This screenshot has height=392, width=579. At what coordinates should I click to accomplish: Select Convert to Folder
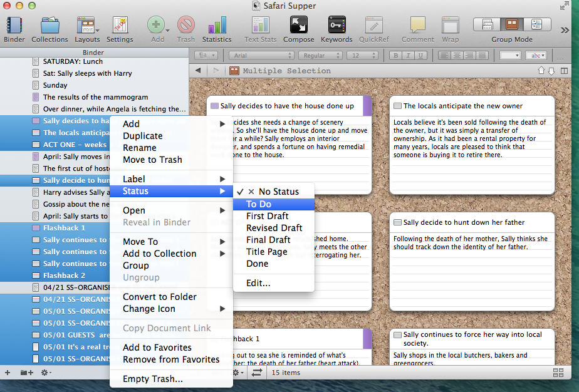[x=171, y=297]
